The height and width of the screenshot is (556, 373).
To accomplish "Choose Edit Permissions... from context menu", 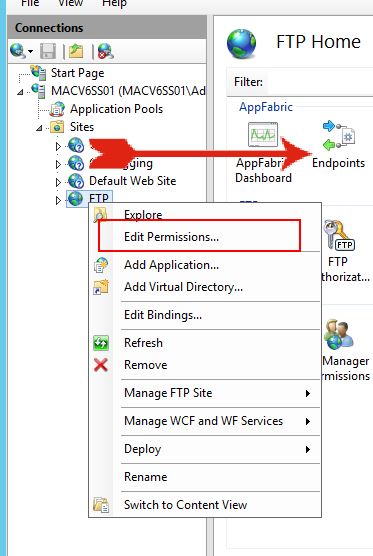I will [x=171, y=237].
